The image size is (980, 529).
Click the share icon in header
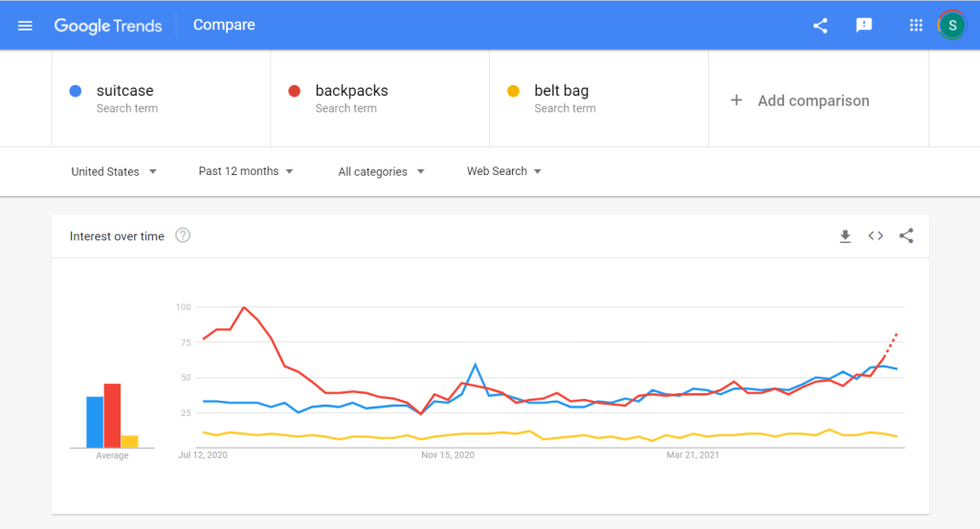pos(820,26)
